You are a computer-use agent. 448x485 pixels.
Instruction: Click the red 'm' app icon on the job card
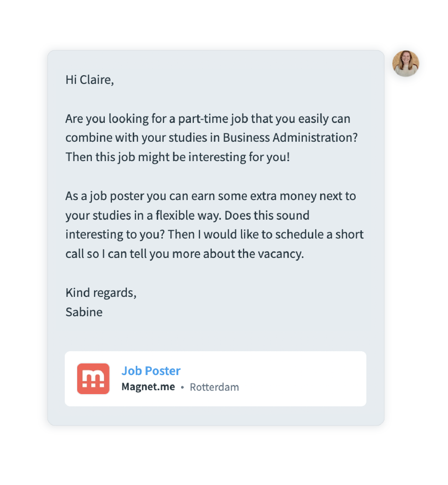(94, 379)
